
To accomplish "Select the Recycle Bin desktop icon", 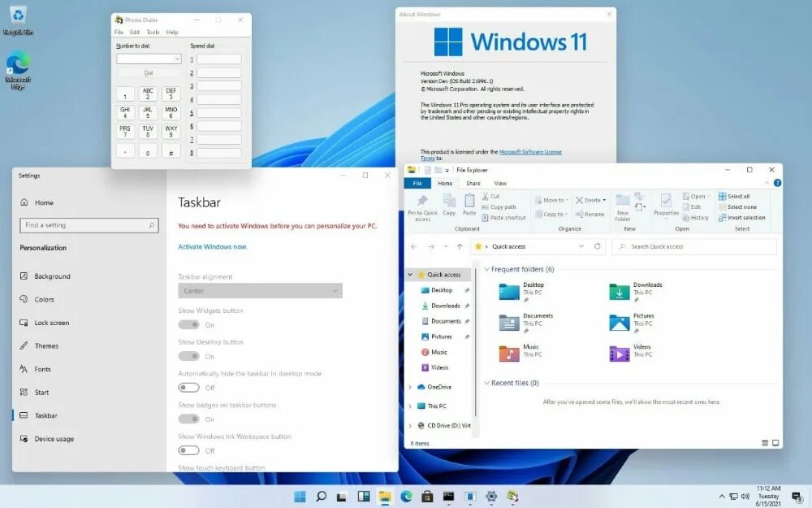I will click(x=18, y=21).
